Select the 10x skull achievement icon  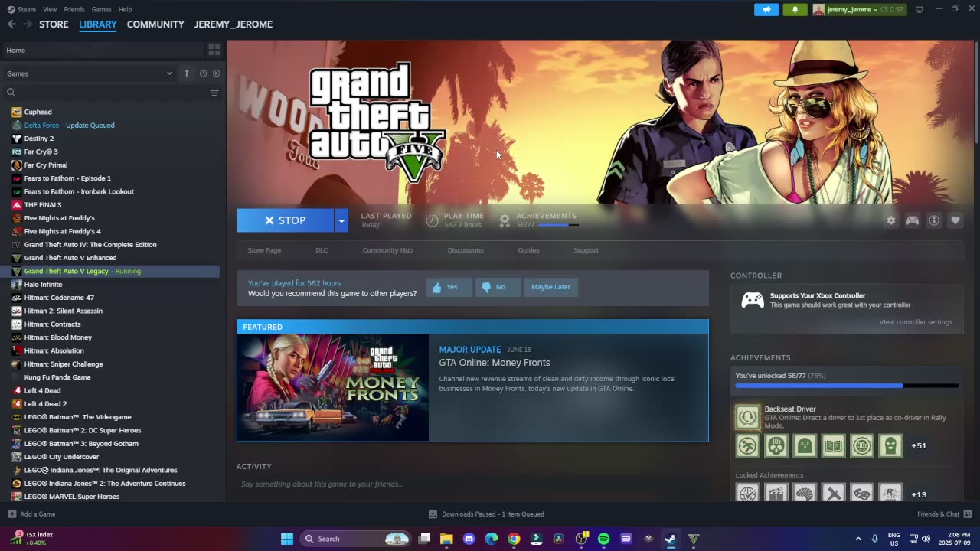pos(776,445)
